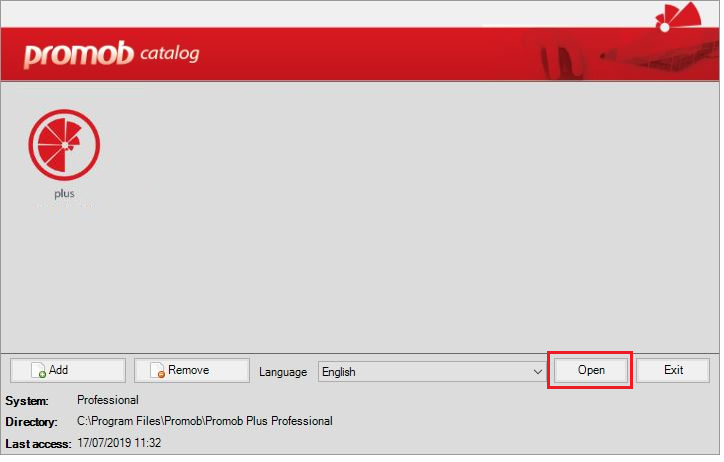Click the Language label

(x=284, y=373)
